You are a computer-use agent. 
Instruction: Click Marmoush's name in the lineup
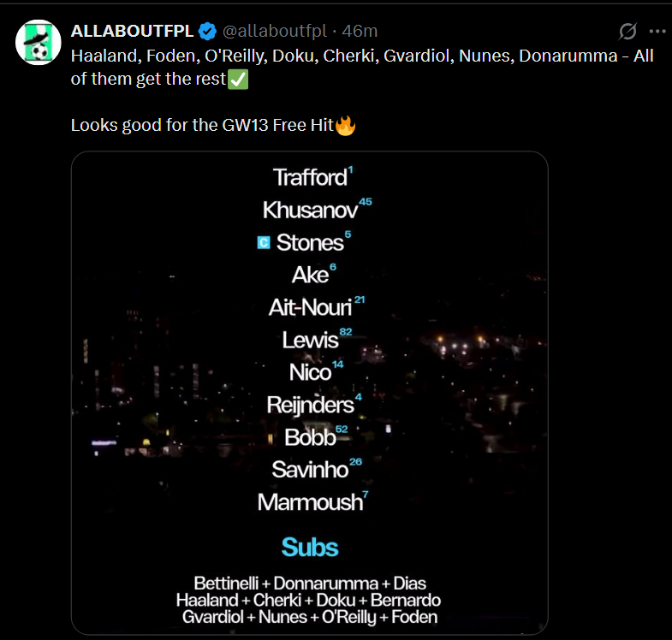click(310, 502)
